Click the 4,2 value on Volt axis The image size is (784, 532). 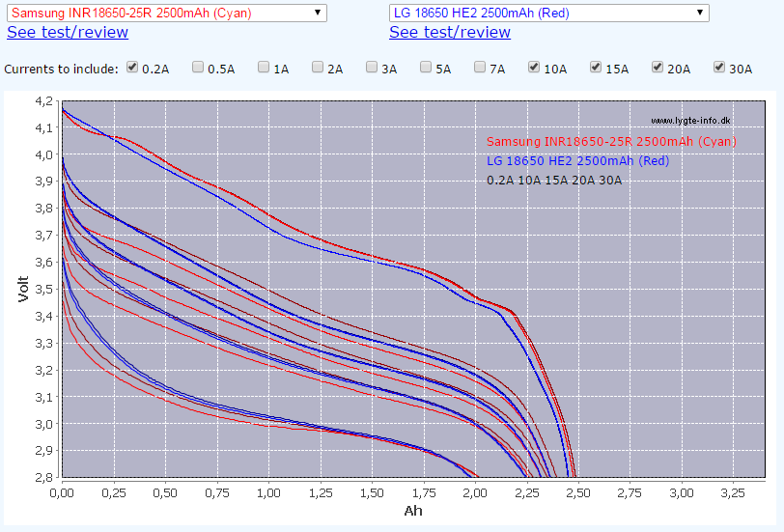44,101
